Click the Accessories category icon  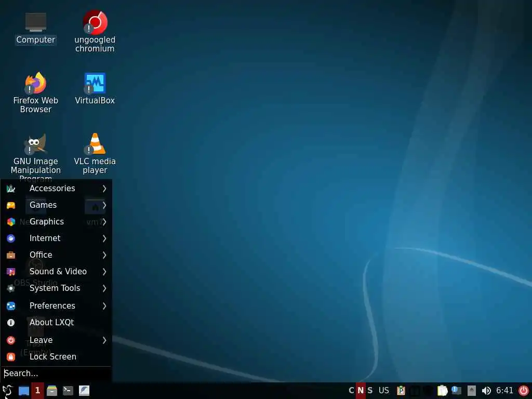click(11, 189)
